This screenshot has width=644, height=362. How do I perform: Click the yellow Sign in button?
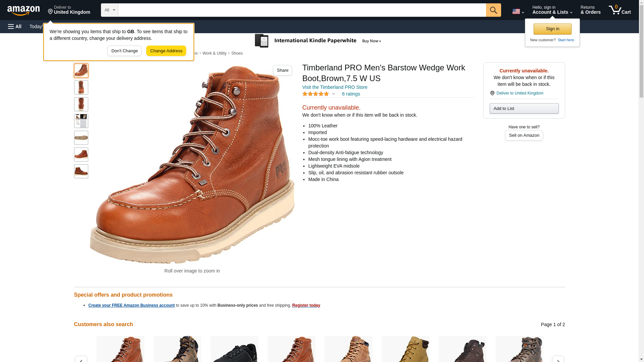point(552,29)
